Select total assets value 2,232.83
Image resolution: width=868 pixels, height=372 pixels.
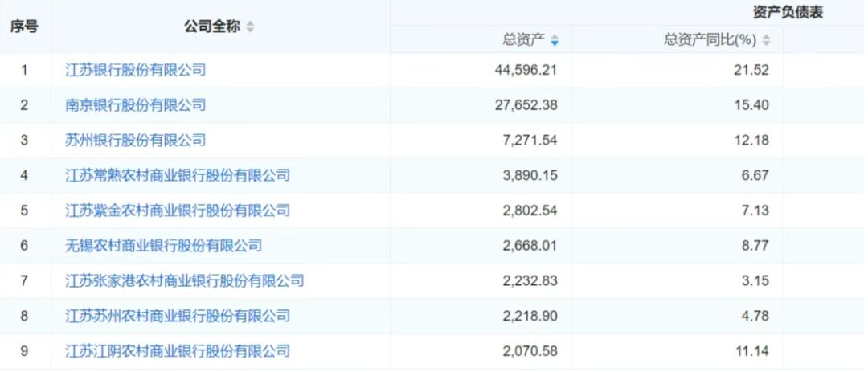click(530, 280)
